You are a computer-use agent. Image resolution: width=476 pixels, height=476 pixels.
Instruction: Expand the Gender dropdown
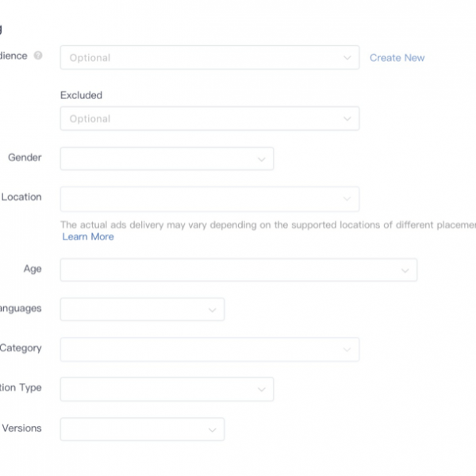click(x=167, y=159)
